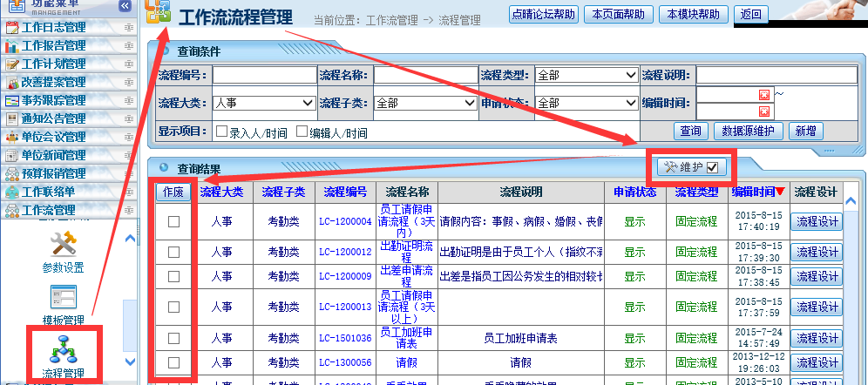This screenshot has width=868, height=385.
Task: Enable 录入人/时间 display checkbox
Action: 221,132
